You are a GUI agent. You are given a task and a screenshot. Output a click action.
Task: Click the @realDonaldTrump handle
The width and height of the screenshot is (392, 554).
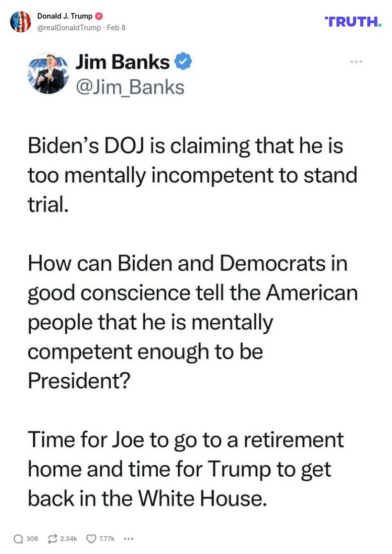pos(69,28)
